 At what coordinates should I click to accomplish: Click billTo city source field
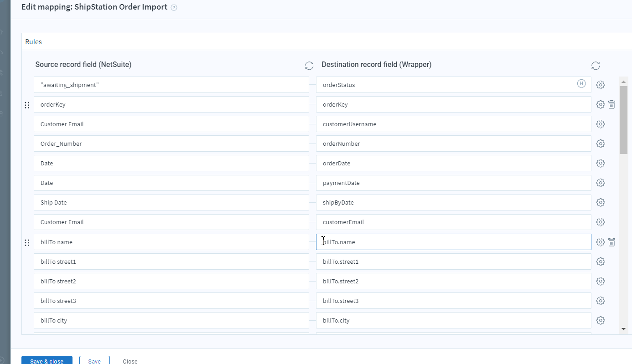(171, 320)
